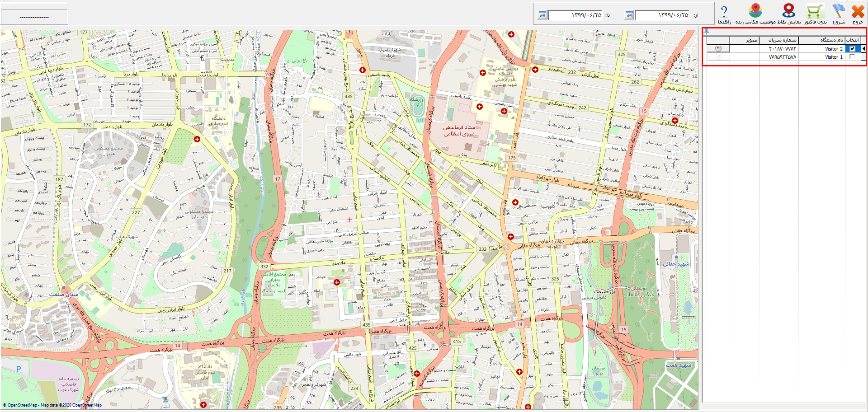Click the OpenStreetMap attribution on the map
The image size is (868, 412).
(x=52, y=405)
